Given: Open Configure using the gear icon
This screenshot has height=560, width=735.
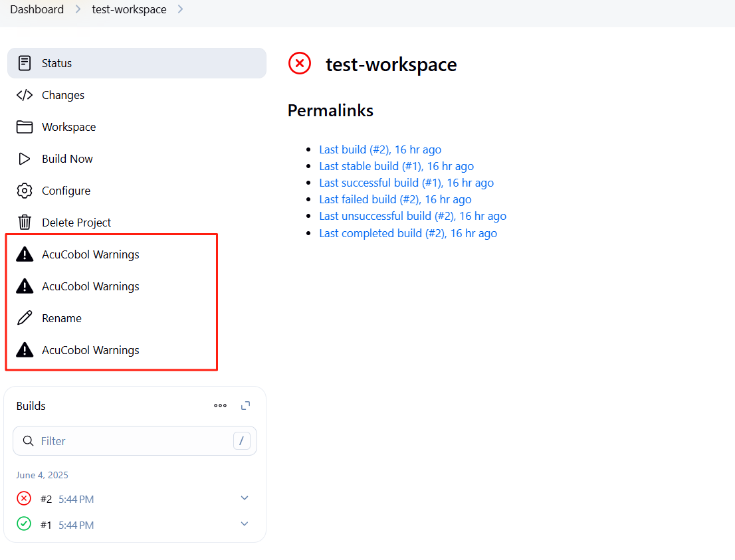Looking at the screenshot, I should click(25, 191).
